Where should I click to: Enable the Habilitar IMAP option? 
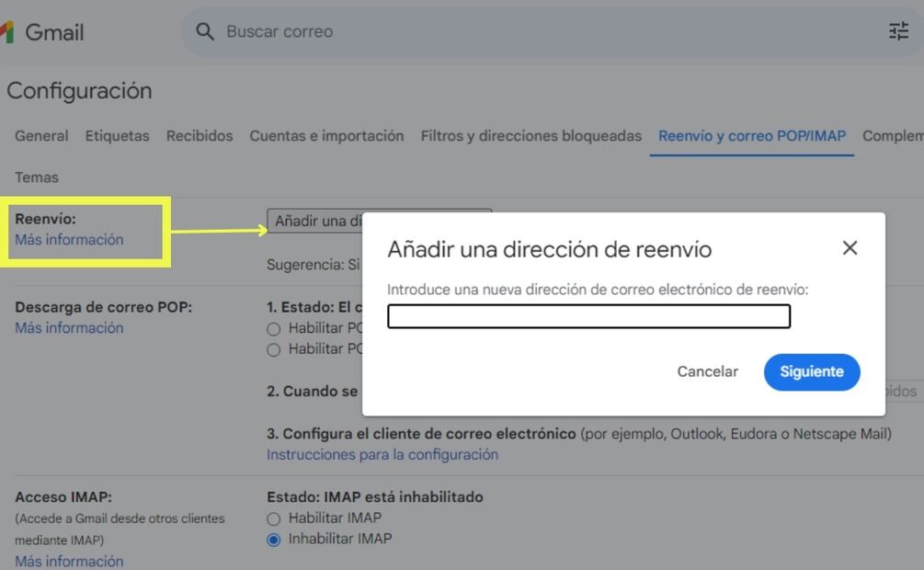click(x=273, y=518)
